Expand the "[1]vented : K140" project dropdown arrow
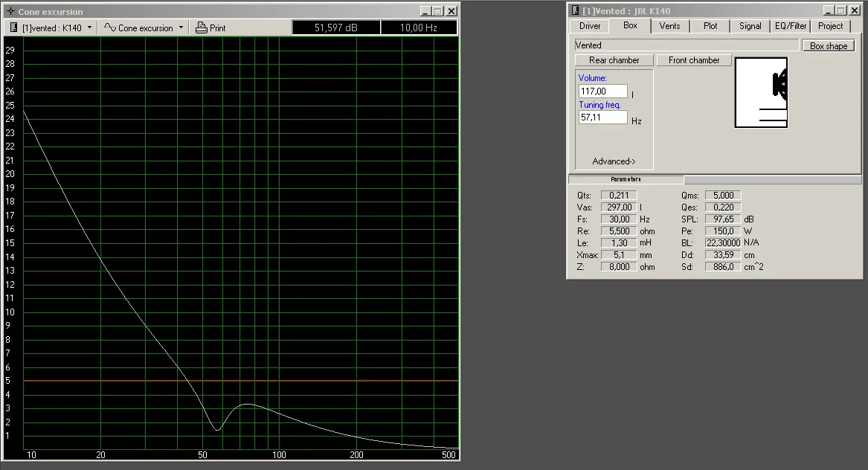This screenshot has width=868, height=470. click(90, 28)
